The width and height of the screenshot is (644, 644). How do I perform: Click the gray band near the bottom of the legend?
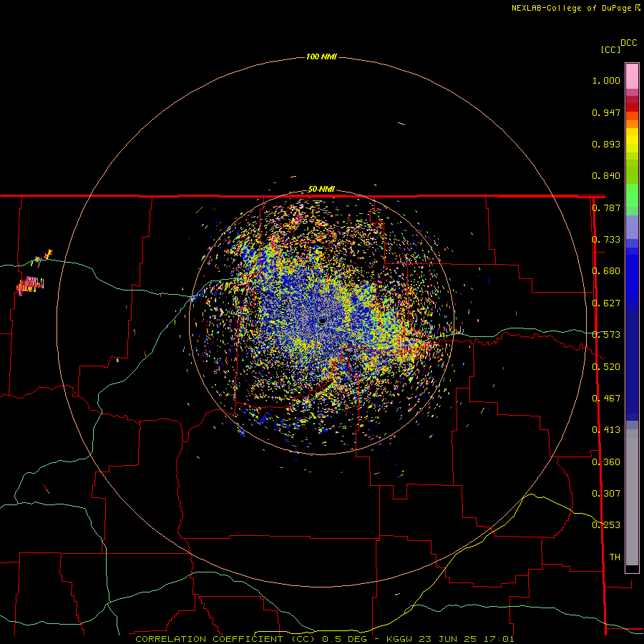(x=632, y=497)
